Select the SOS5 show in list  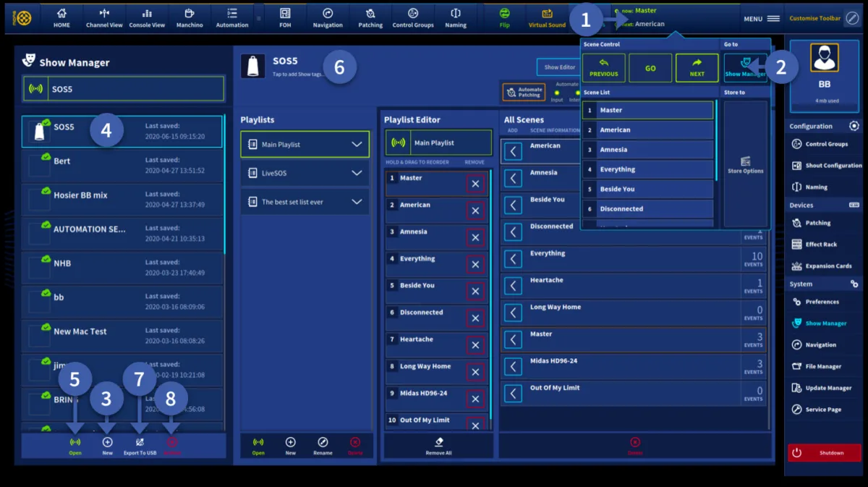pos(122,132)
